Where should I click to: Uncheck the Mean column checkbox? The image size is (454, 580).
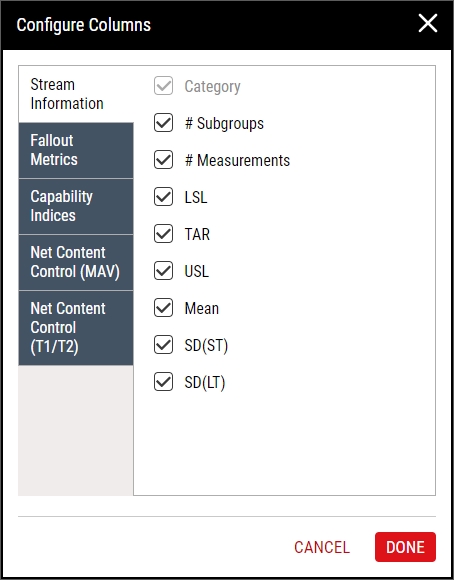(163, 308)
